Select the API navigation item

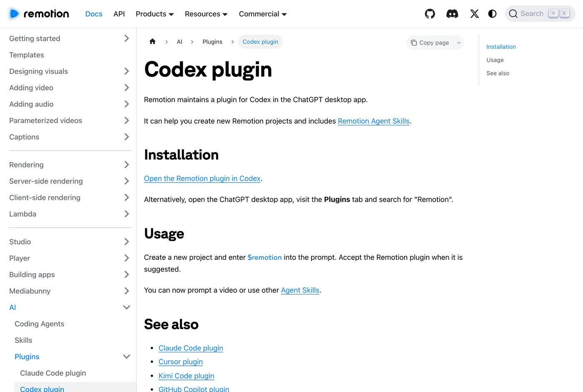pos(119,14)
